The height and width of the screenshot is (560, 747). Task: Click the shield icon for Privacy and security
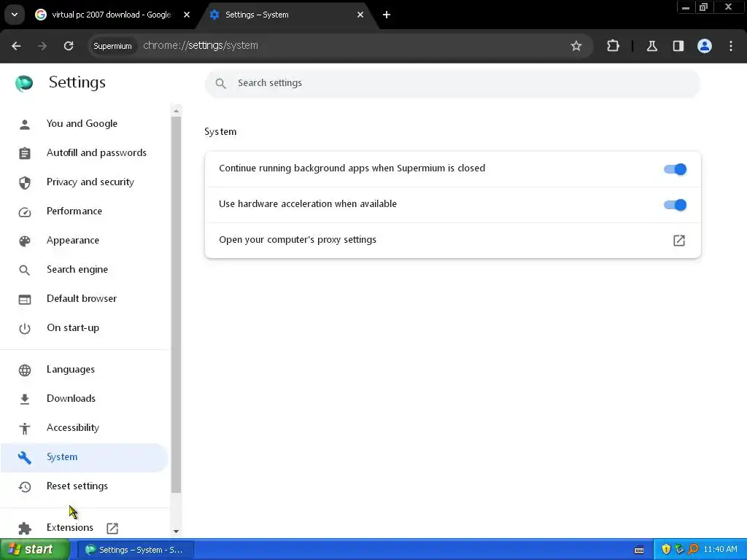pyautogui.click(x=25, y=183)
